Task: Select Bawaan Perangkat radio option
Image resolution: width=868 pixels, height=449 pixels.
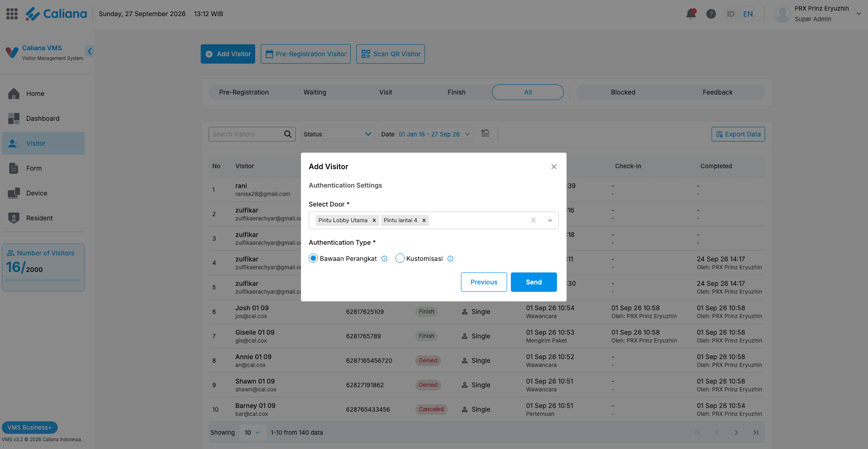Action: coord(313,258)
